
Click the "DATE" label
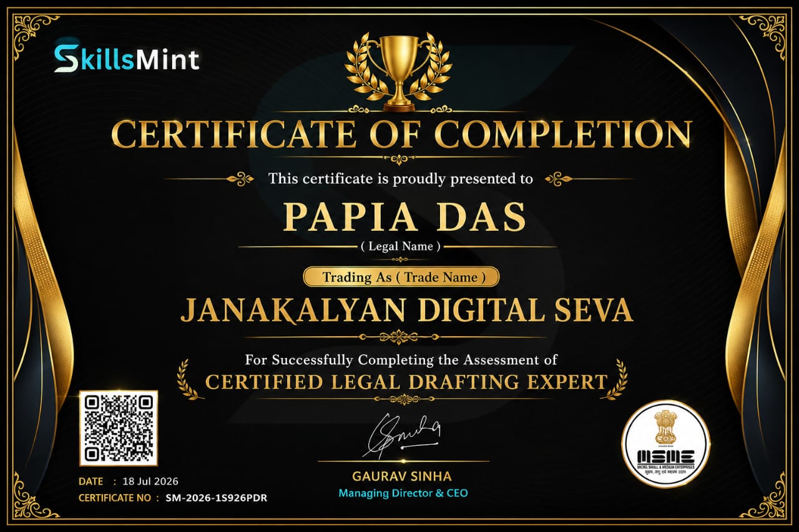pos(92,481)
